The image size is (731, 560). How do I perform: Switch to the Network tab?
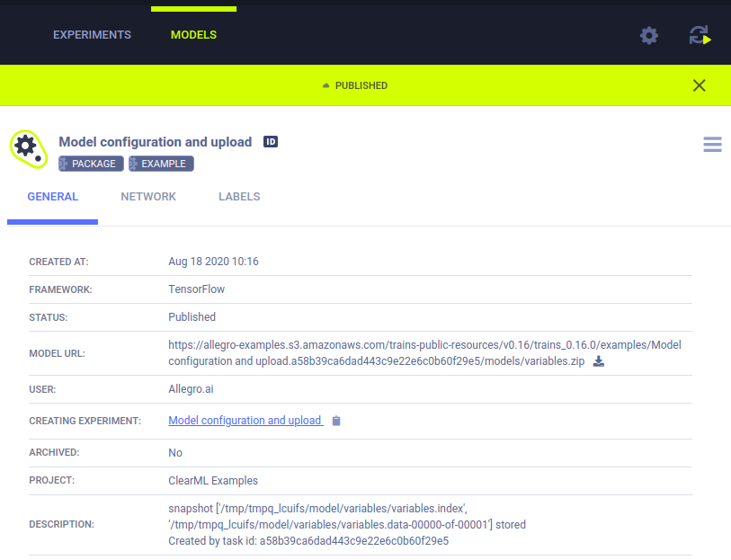148,197
